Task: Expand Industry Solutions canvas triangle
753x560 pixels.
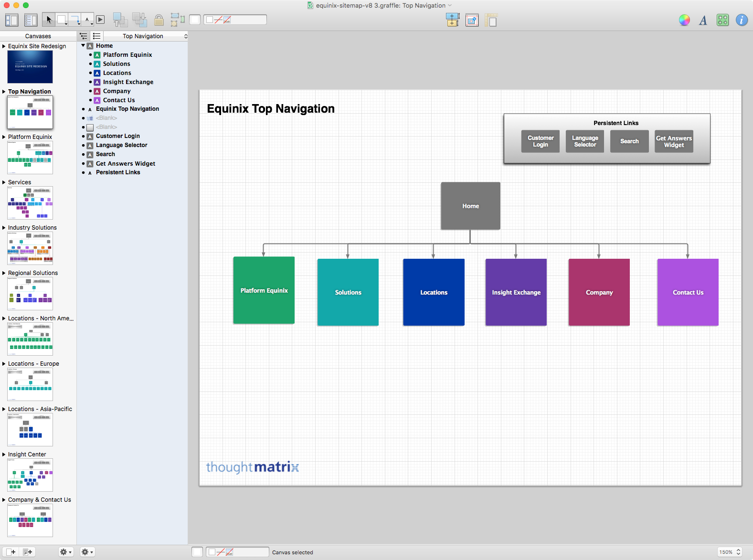Action: pyautogui.click(x=4, y=228)
